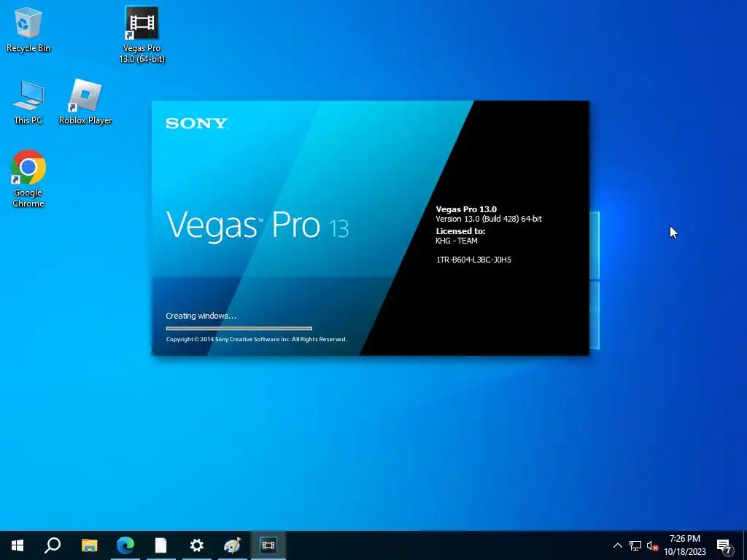Show hidden system tray icons
Viewport: 747px width, 560px height.
pos(617,545)
